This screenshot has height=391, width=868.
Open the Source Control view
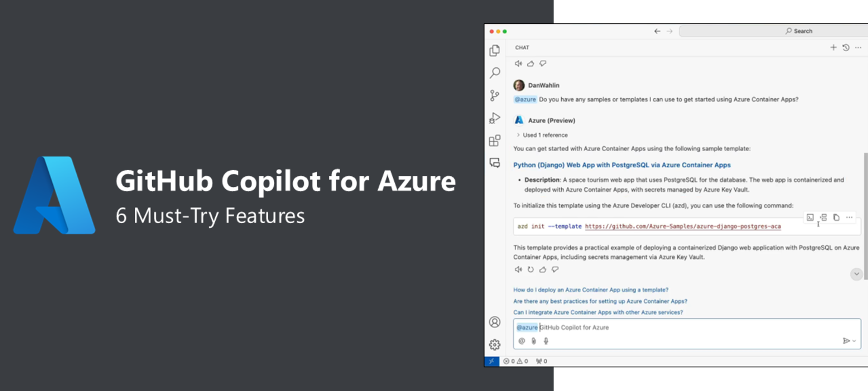[x=494, y=95]
